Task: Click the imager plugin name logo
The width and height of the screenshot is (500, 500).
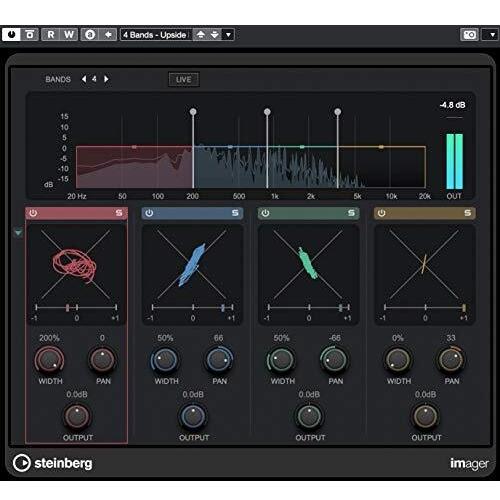Action: 469,464
